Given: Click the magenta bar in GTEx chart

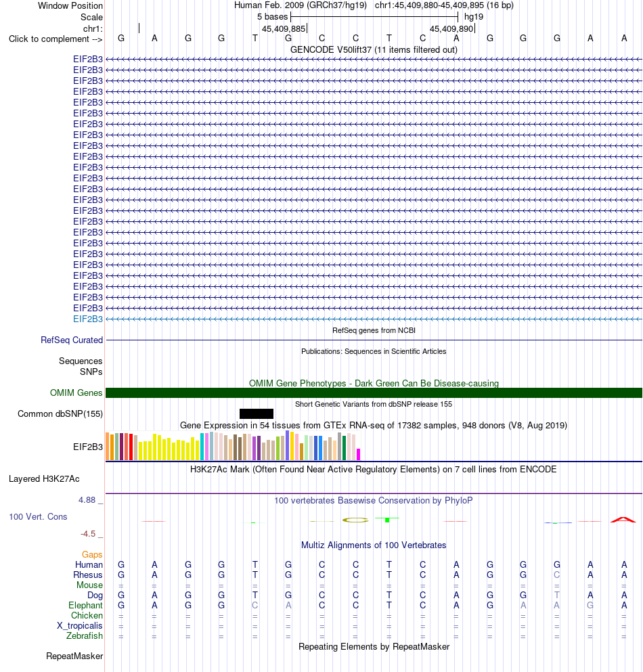Looking at the screenshot, I should click(x=358, y=455).
